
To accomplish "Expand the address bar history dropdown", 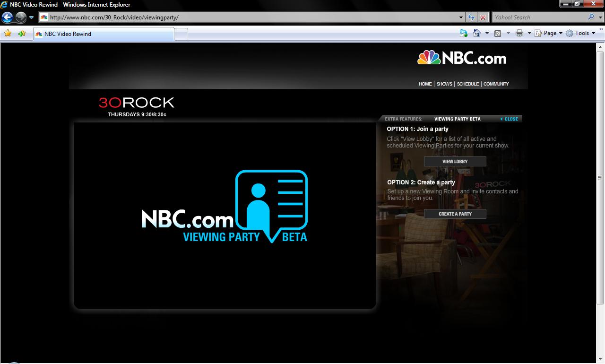I will click(461, 17).
